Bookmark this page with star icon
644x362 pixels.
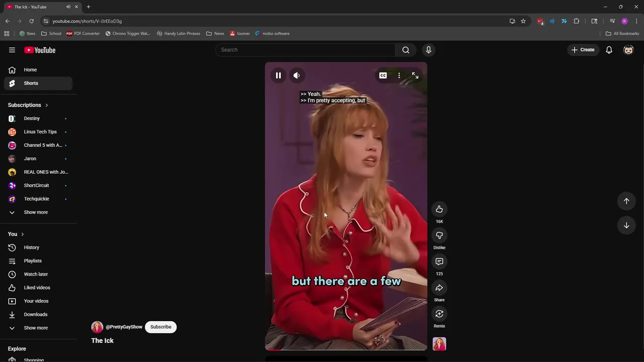[523, 21]
